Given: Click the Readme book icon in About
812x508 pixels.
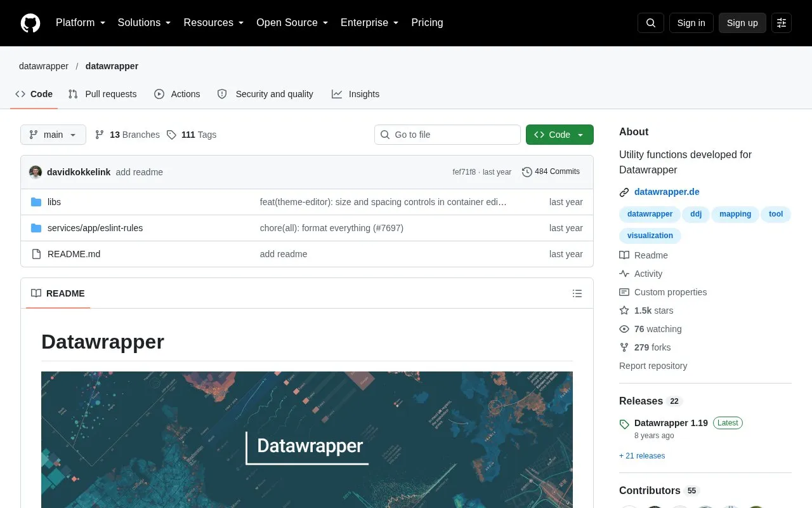Looking at the screenshot, I should tap(624, 255).
